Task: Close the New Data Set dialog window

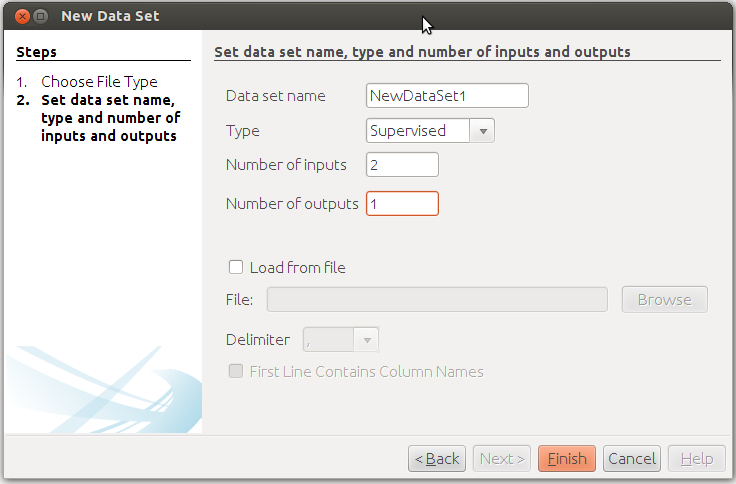Action: tap(21, 16)
